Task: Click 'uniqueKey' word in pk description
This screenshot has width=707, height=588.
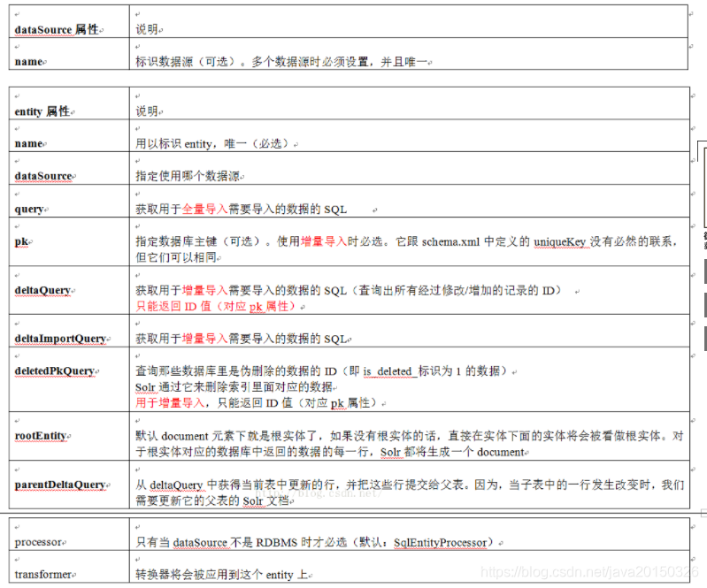Action: point(559,242)
